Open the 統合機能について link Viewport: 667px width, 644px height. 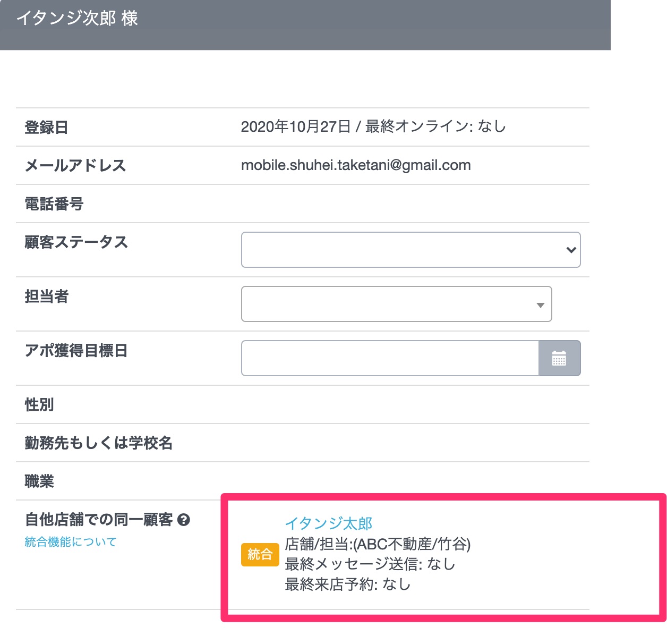pyautogui.click(x=71, y=542)
